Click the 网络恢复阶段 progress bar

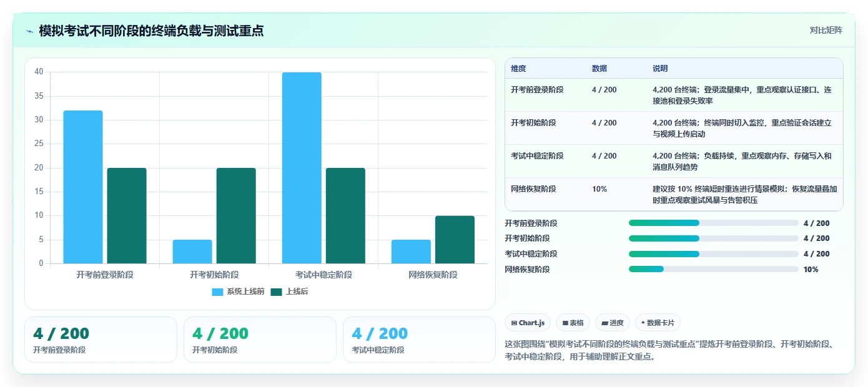tap(713, 269)
